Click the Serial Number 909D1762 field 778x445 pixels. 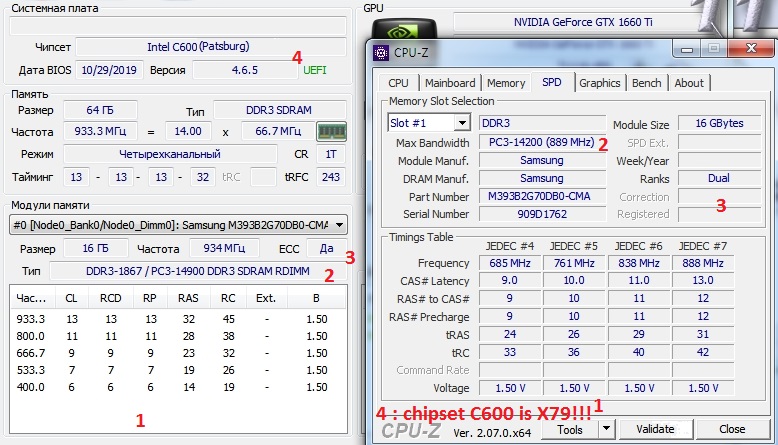tap(542, 214)
